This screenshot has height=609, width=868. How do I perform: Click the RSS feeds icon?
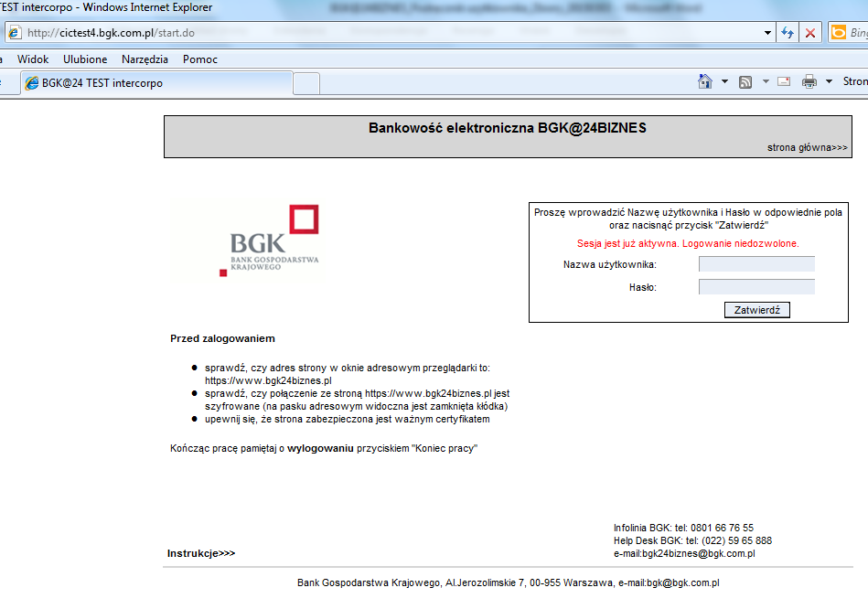coord(745,82)
